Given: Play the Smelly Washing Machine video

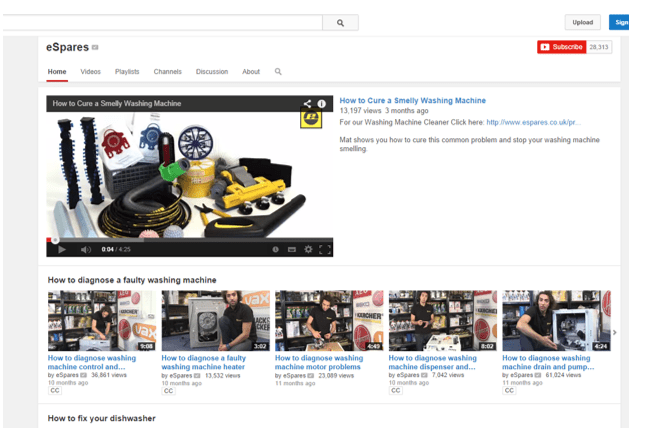Looking at the screenshot, I should click(62, 249).
